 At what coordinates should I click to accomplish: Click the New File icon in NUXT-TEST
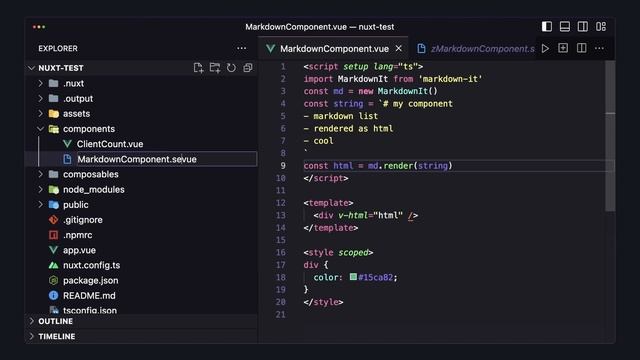[198, 68]
